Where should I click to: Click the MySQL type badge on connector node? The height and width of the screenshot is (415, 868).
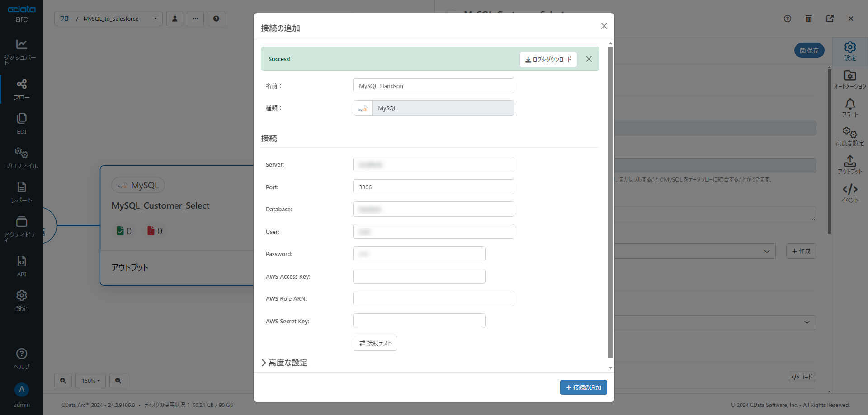[138, 185]
